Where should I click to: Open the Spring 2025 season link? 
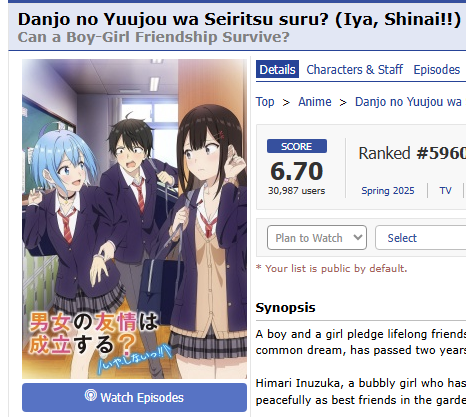(x=388, y=191)
